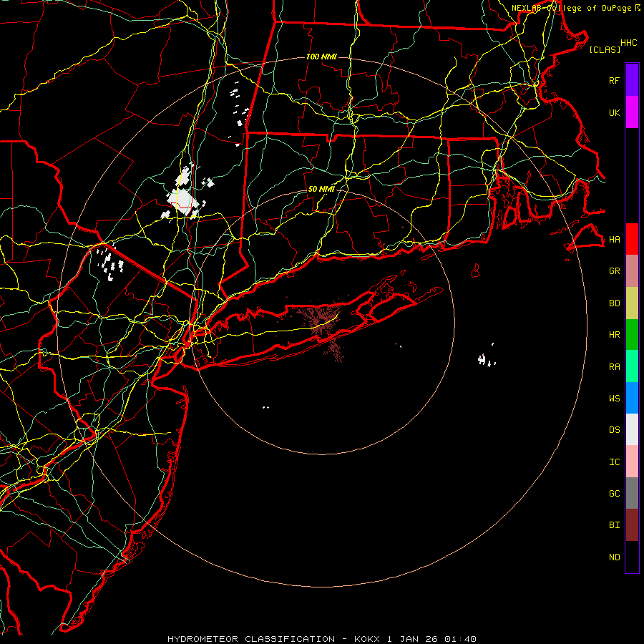644x644 pixels.
Task: Click the HA red legend swatch
Action: pos(632,239)
